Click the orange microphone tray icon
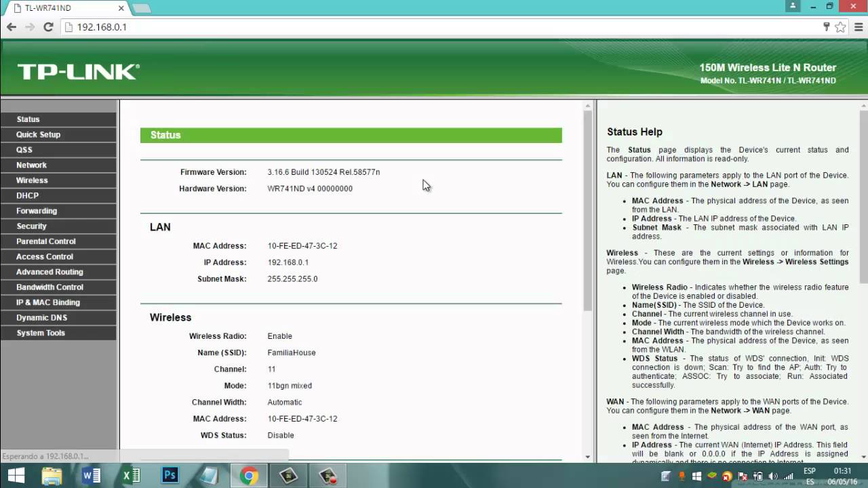Image resolution: width=868 pixels, height=488 pixels. point(682,476)
